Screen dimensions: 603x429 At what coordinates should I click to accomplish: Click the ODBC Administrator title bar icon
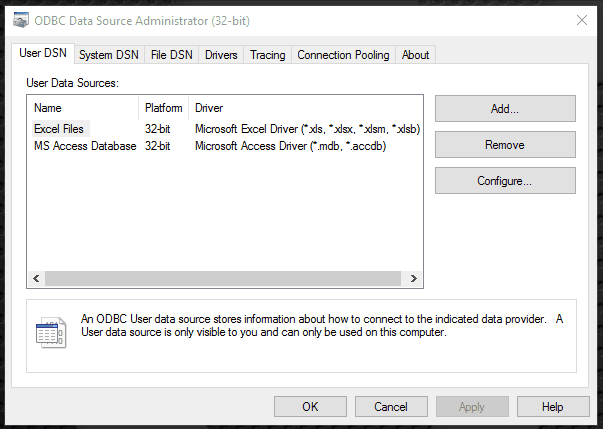pos(21,20)
